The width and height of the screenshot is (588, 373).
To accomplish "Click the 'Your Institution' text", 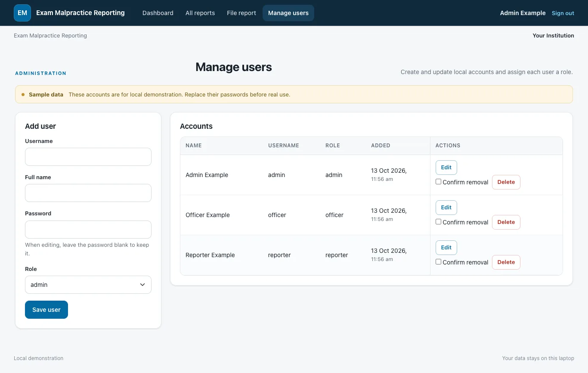I will click(x=553, y=36).
